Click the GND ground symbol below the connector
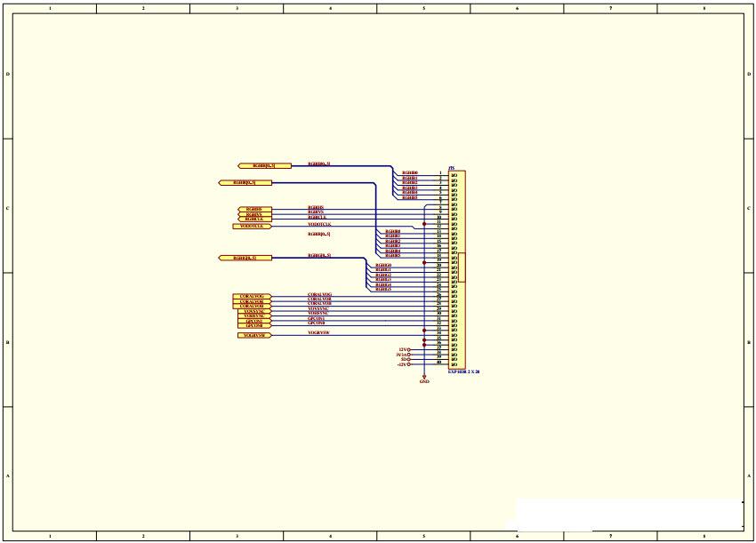The width and height of the screenshot is (756, 543). tap(424, 379)
